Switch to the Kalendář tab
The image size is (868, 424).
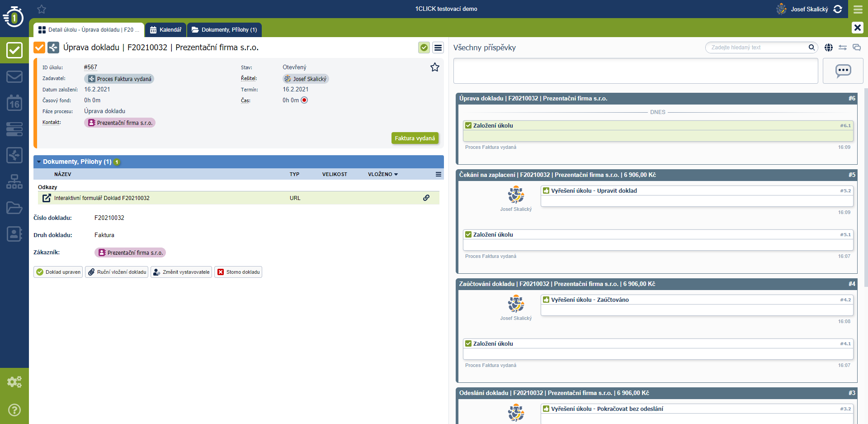pos(165,30)
